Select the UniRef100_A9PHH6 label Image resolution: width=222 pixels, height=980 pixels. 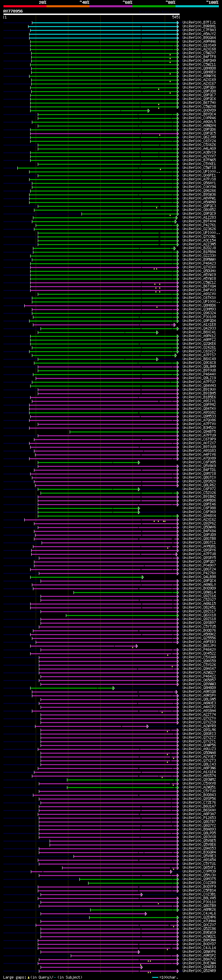pos(199,41)
